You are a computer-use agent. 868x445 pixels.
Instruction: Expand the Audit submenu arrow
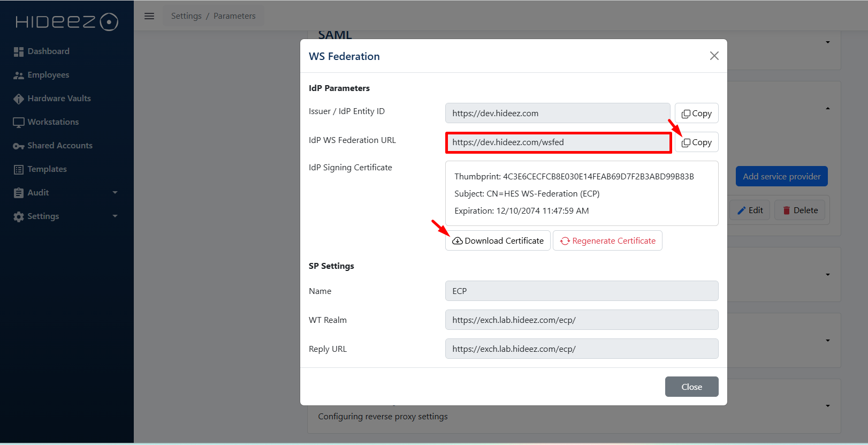115,193
